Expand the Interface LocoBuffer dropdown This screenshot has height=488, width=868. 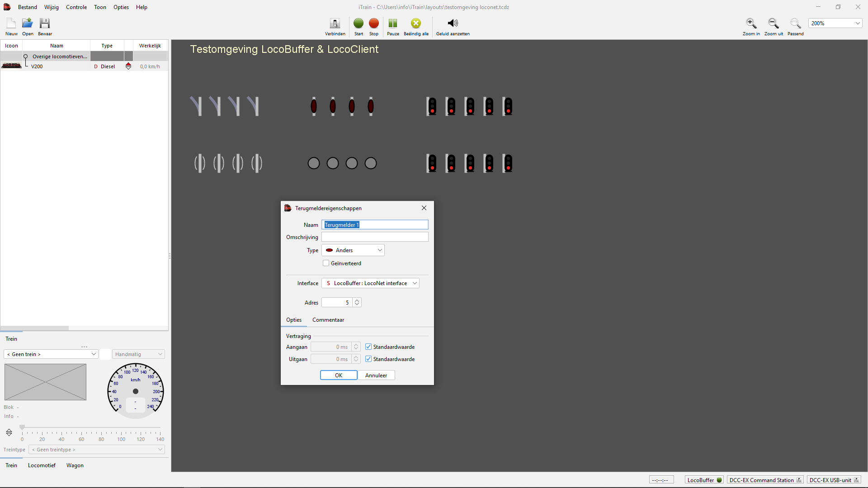pos(370,283)
